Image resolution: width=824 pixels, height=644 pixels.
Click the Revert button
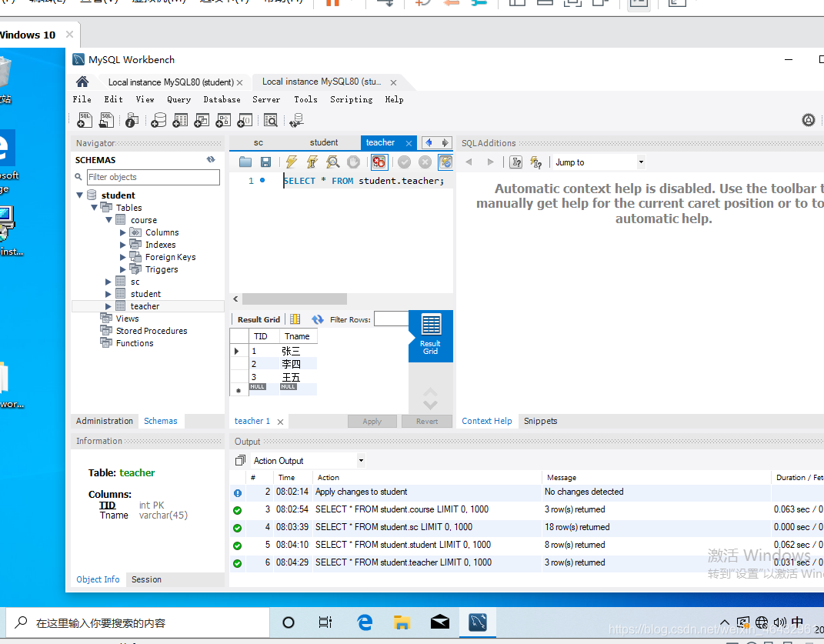(x=427, y=421)
